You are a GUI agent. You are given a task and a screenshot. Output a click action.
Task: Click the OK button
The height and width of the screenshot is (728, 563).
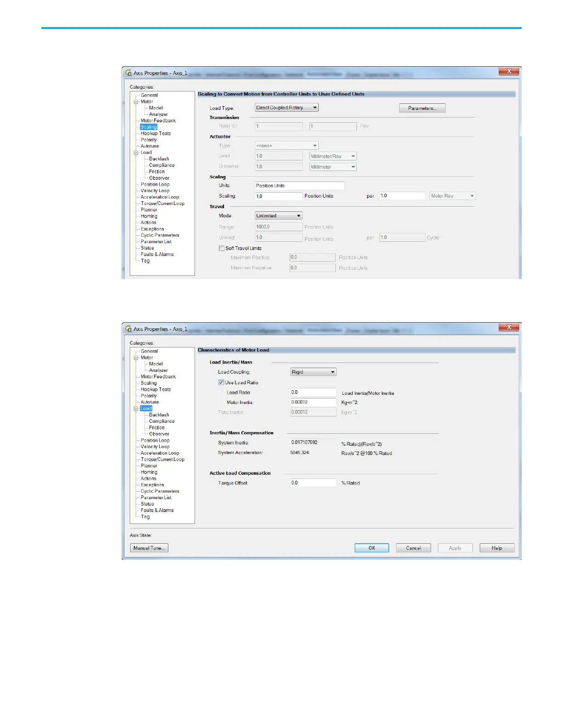372,548
